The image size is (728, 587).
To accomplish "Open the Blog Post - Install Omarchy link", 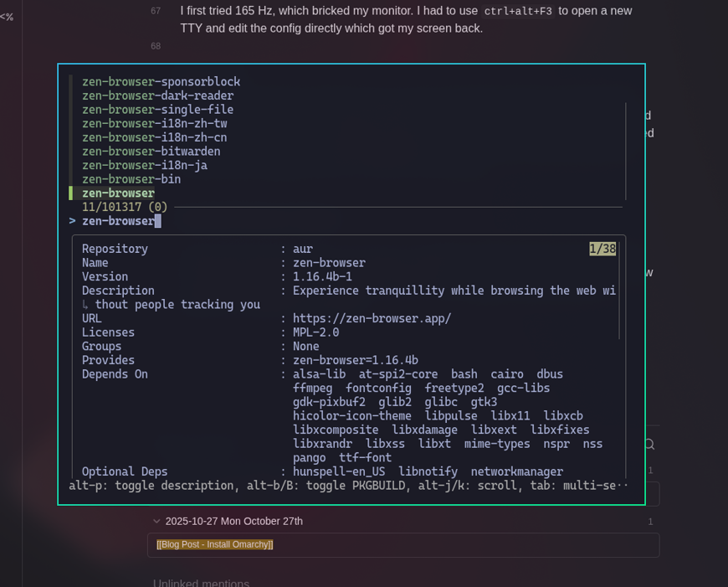I will [215, 544].
